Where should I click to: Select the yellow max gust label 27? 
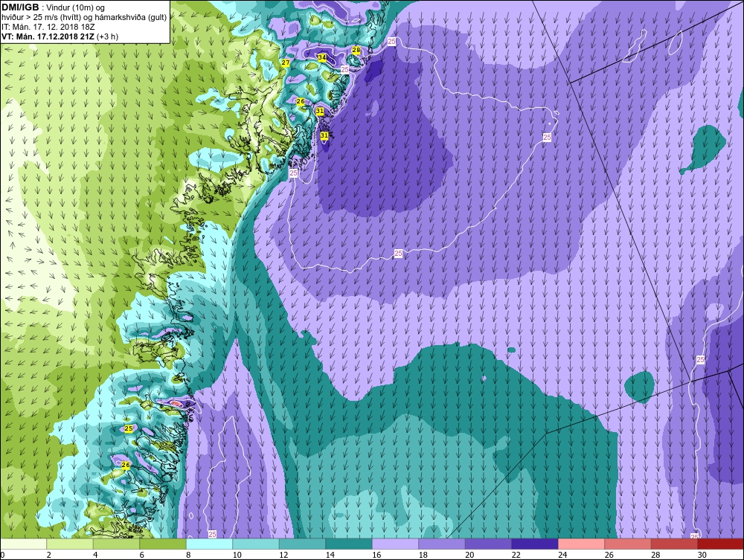coord(286,62)
